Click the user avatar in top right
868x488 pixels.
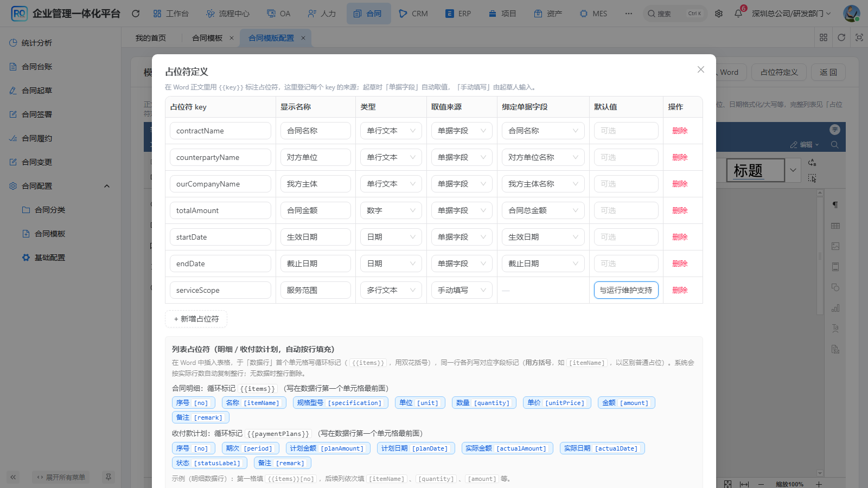[x=851, y=14]
